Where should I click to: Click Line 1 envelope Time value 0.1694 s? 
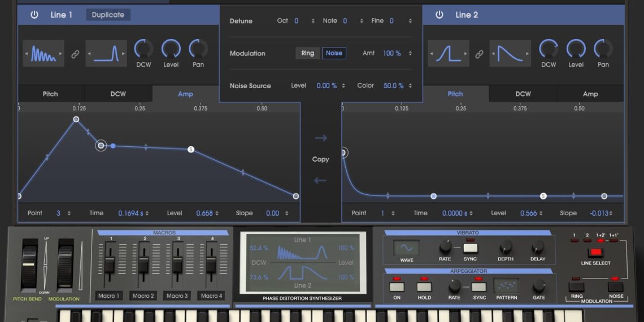[130, 213]
